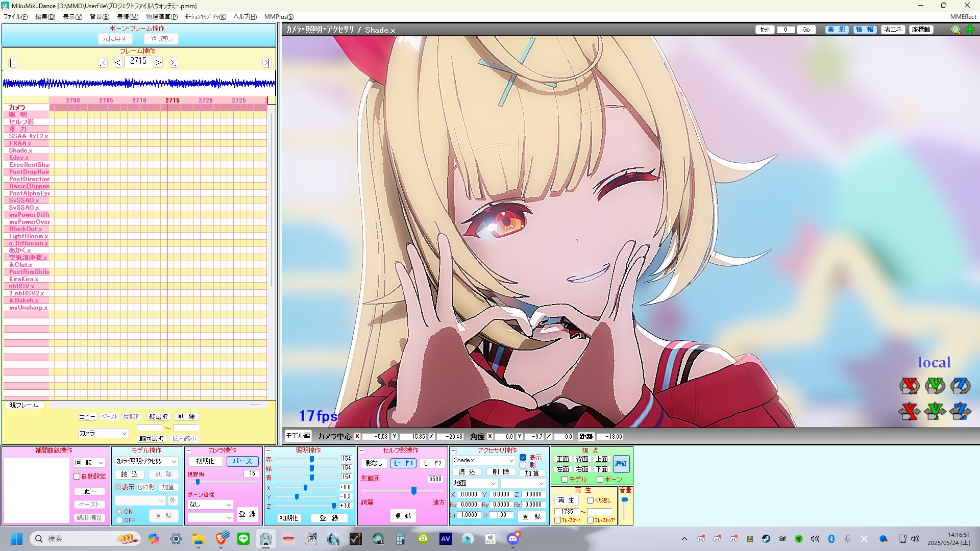Image resolution: width=980 pixels, height=551 pixels.
Task: Click the blue Z rotation gizmo
Action: coord(960,386)
